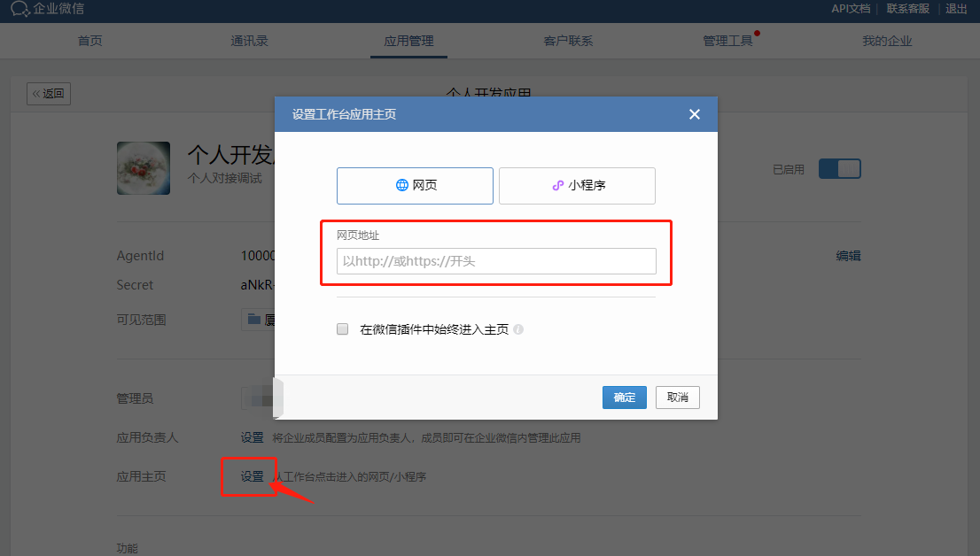Switch to the 通讯录 tab
This screenshot has height=556, width=980.
click(x=249, y=42)
